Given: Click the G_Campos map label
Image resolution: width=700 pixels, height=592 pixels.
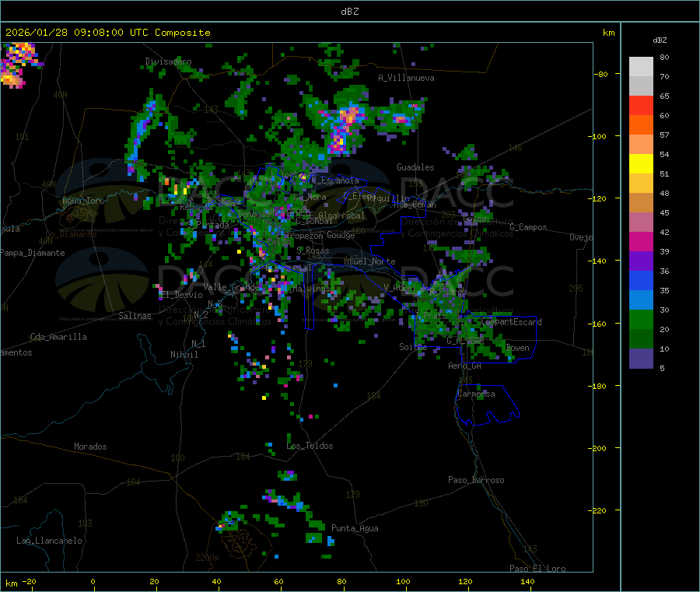Looking at the screenshot, I should (x=529, y=227).
